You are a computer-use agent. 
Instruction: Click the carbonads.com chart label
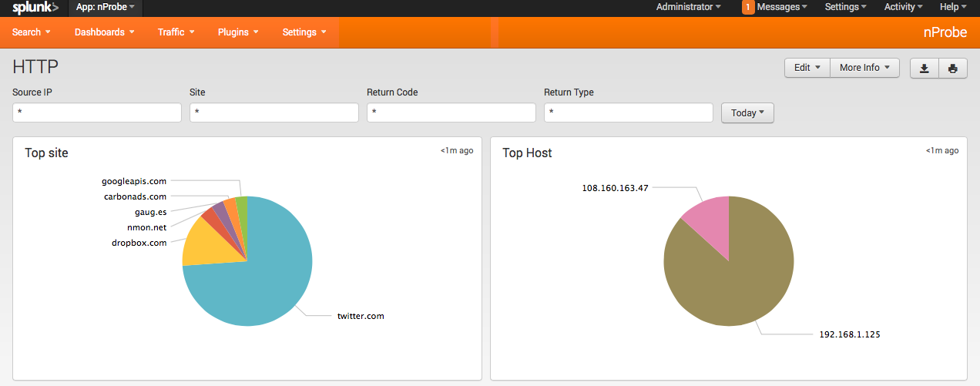[x=135, y=197]
